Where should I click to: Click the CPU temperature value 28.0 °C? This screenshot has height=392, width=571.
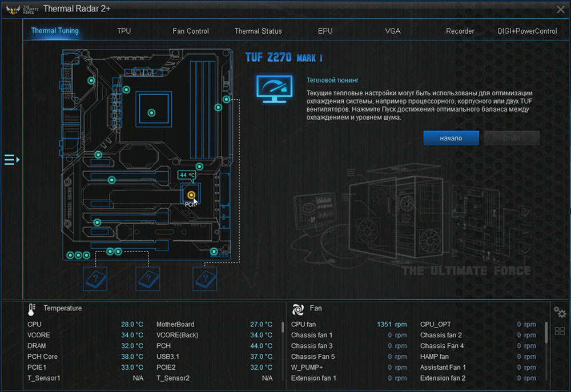(x=132, y=324)
